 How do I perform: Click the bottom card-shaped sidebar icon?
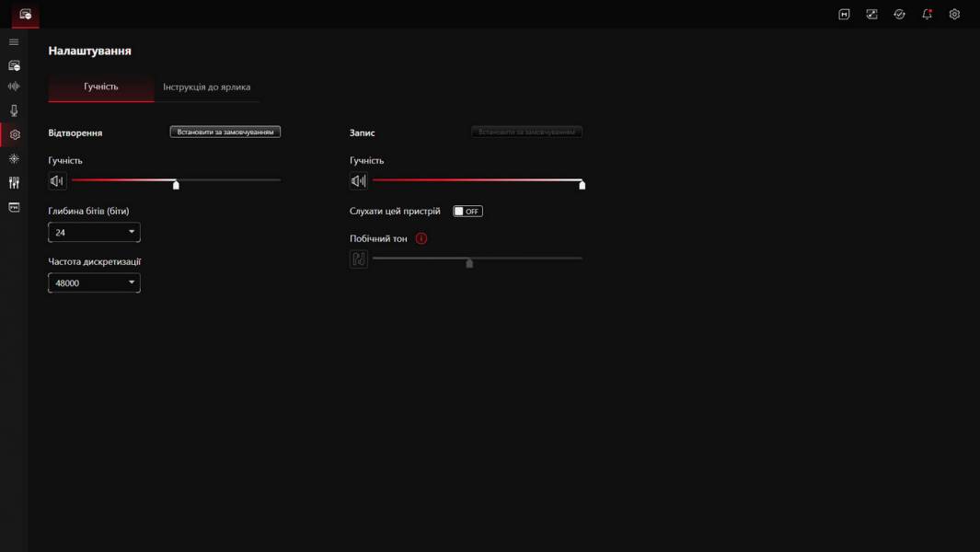pos(14,207)
